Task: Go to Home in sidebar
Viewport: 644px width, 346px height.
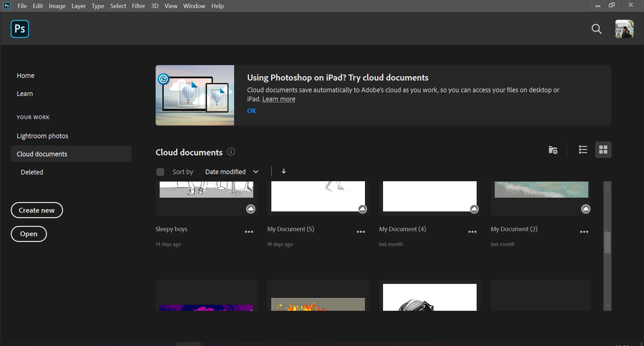Action: (25, 76)
